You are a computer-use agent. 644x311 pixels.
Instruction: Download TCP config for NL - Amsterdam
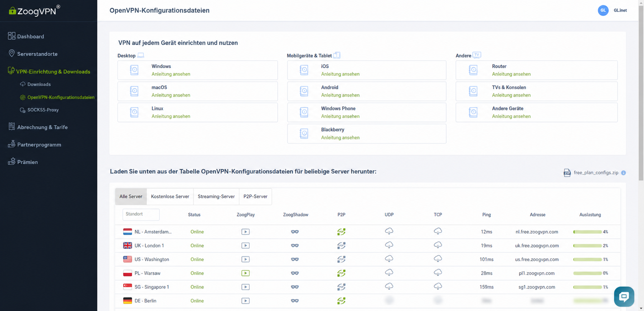point(438,231)
